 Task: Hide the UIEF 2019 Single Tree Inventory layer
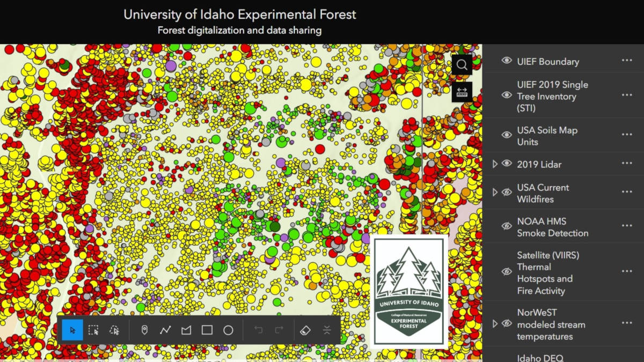507,95
